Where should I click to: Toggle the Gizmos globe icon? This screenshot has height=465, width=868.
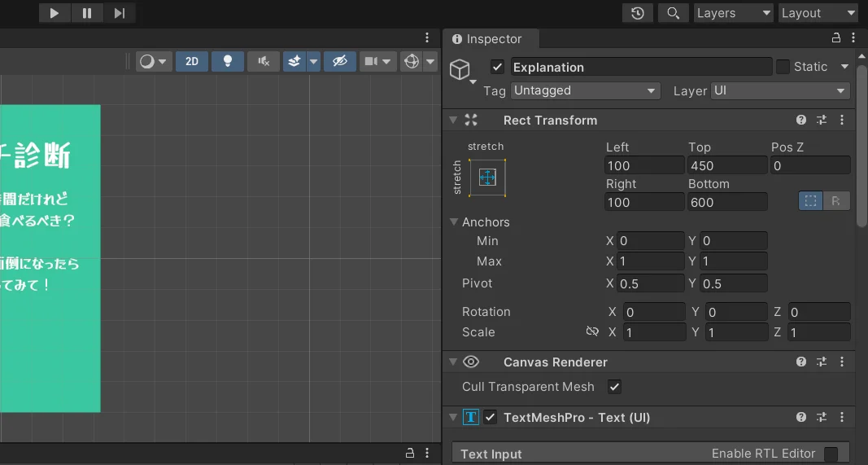(x=412, y=61)
